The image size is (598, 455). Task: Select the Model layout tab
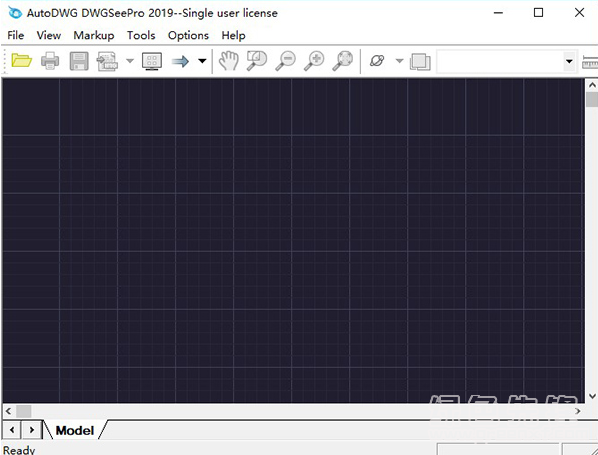tap(75, 431)
